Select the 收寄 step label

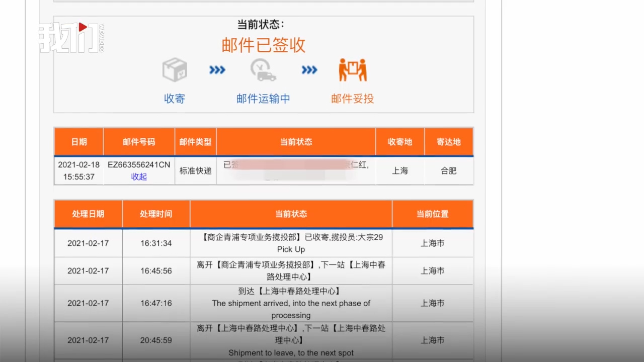click(x=175, y=99)
